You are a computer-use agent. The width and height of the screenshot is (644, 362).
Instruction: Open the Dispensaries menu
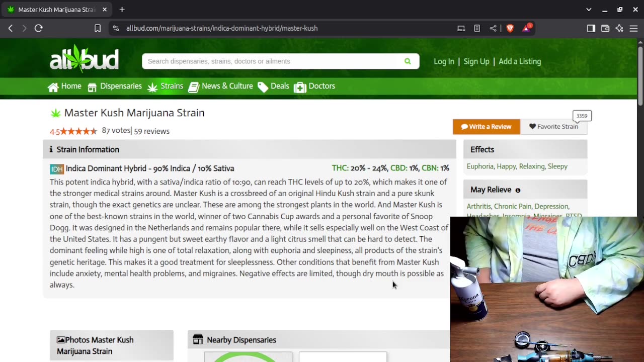click(115, 86)
